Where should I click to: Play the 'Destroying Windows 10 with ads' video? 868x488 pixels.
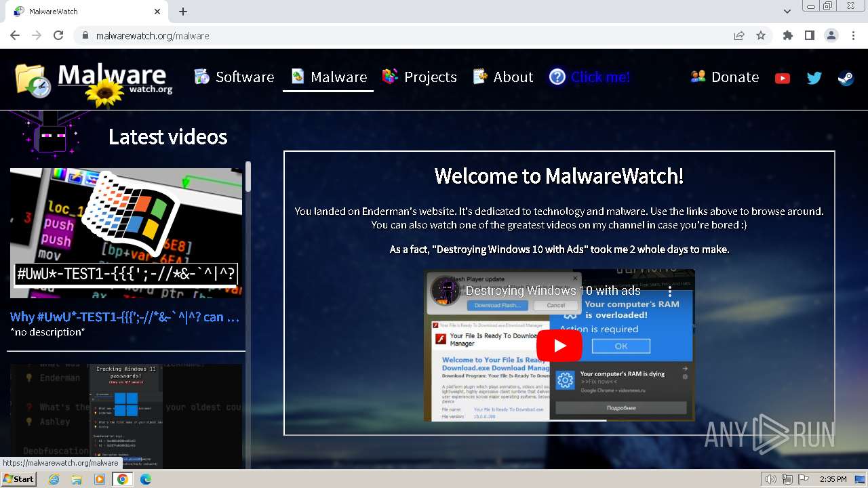[x=559, y=346]
